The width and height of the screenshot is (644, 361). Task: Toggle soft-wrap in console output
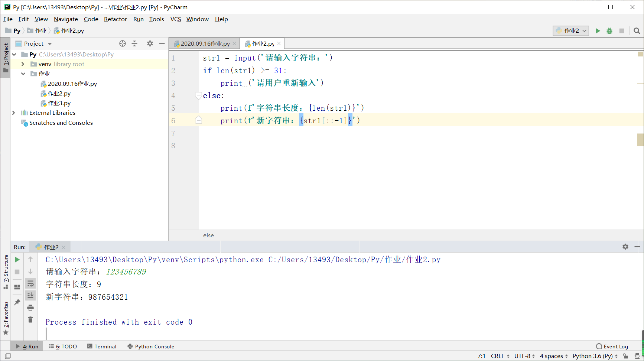(x=30, y=284)
